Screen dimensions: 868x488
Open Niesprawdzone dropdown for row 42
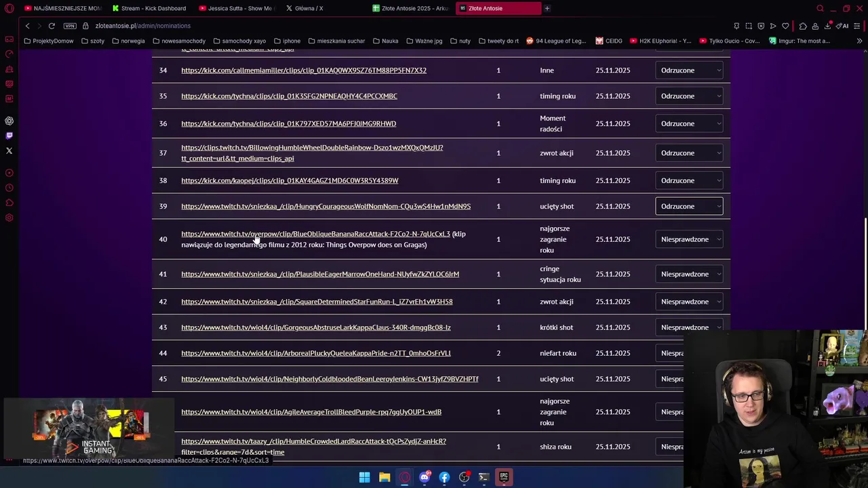[689, 302]
